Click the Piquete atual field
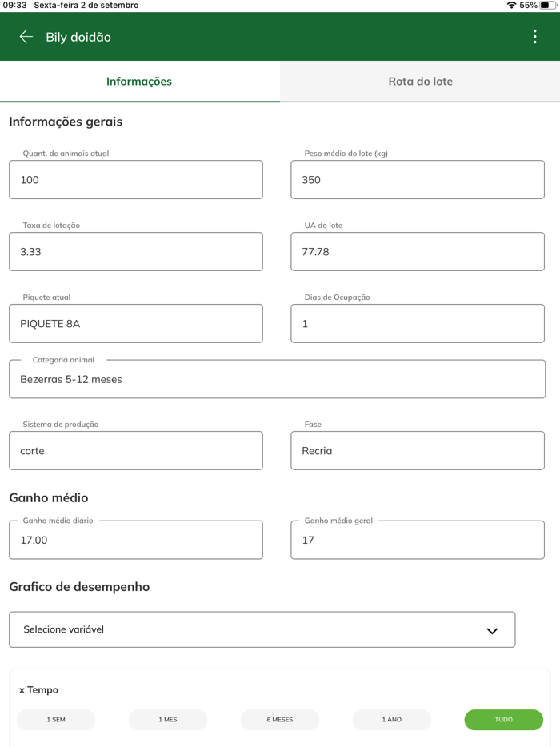 point(136,323)
